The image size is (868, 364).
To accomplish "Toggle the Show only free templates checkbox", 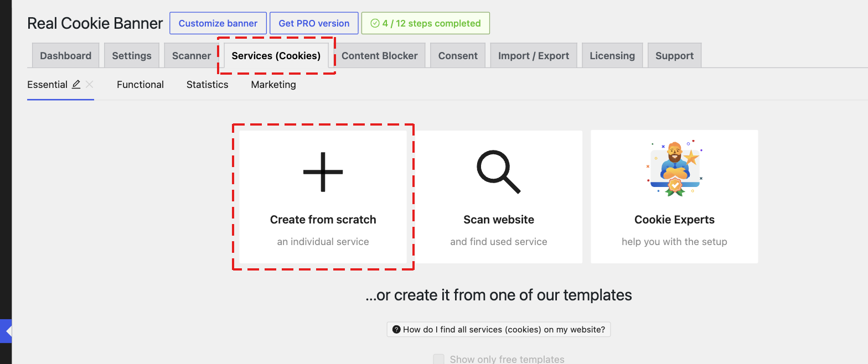I will coord(439,360).
